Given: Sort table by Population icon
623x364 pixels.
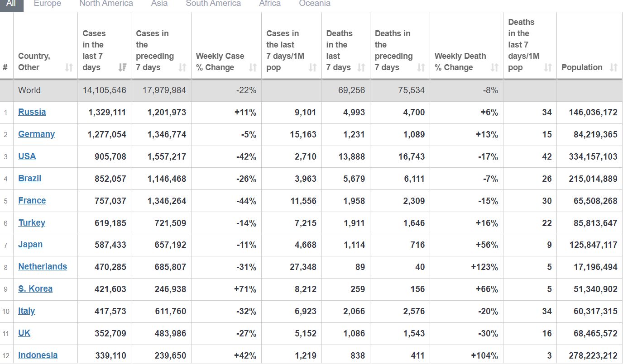Looking at the screenshot, I should click(x=613, y=67).
